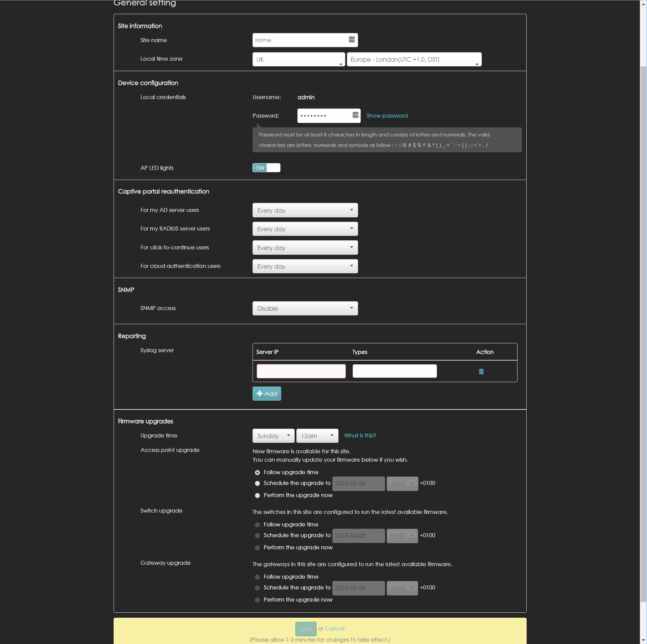
Task: Open the UK country time zone dropdown
Action: pyautogui.click(x=298, y=60)
